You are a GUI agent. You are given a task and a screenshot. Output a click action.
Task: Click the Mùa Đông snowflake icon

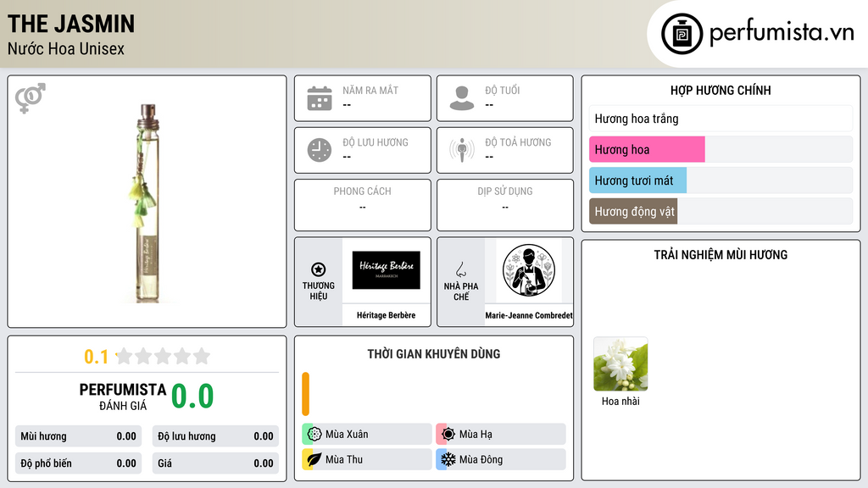pyautogui.click(x=448, y=459)
